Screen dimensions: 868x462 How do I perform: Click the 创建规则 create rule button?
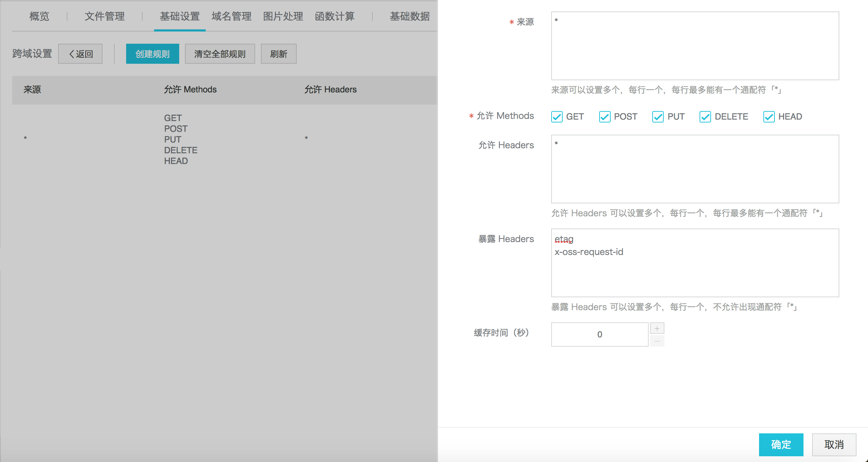click(x=152, y=54)
